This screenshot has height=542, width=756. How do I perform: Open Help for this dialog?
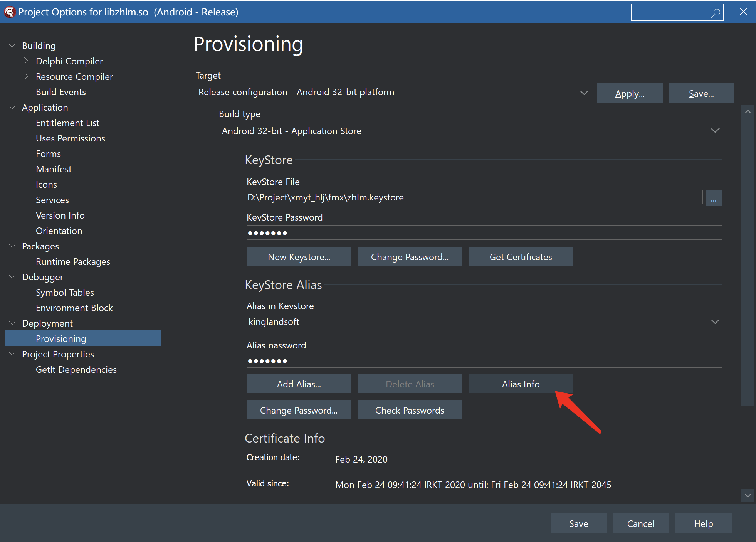[x=704, y=523]
